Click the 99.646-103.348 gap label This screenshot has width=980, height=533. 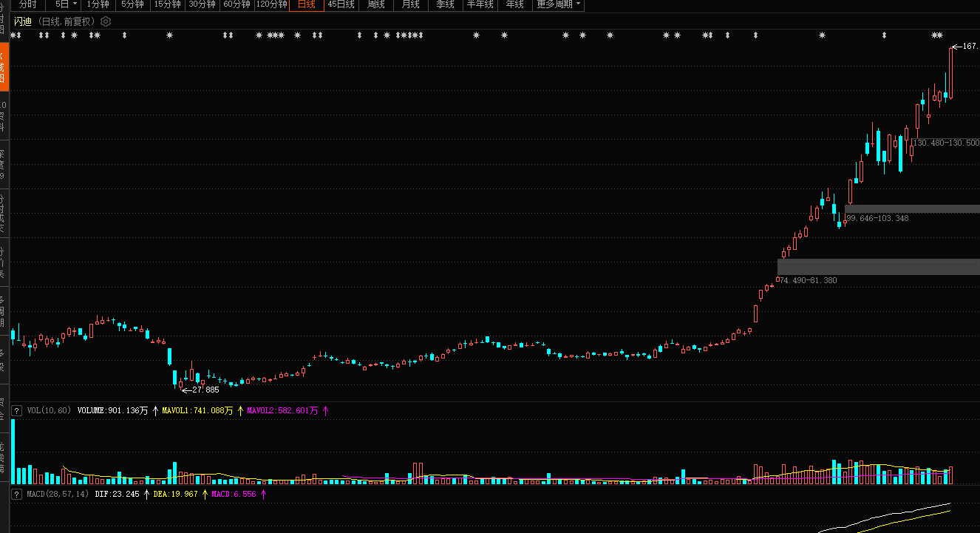coord(877,218)
